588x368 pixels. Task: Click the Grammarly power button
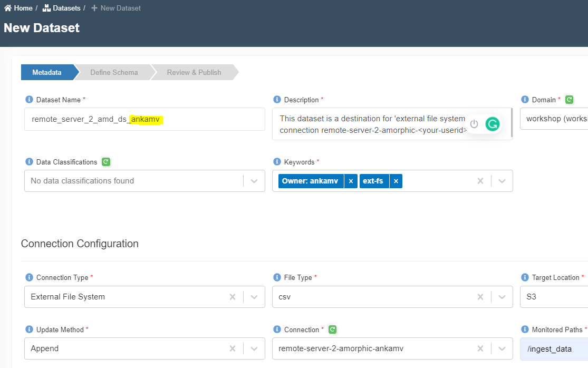474,124
